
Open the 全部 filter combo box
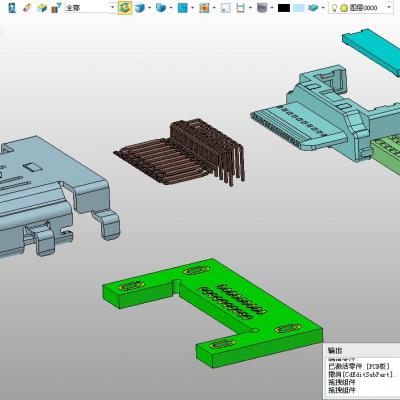pos(90,7)
